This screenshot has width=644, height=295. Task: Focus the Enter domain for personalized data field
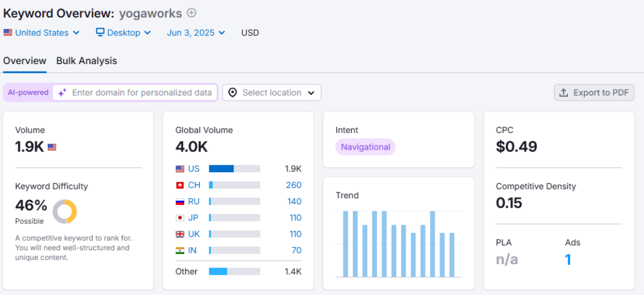pyautogui.click(x=135, y=93)
